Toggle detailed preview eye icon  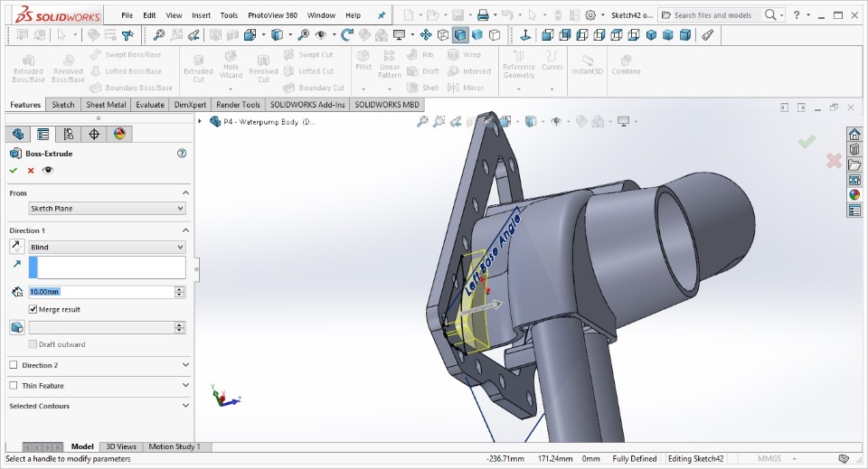[x=48, y=171]
